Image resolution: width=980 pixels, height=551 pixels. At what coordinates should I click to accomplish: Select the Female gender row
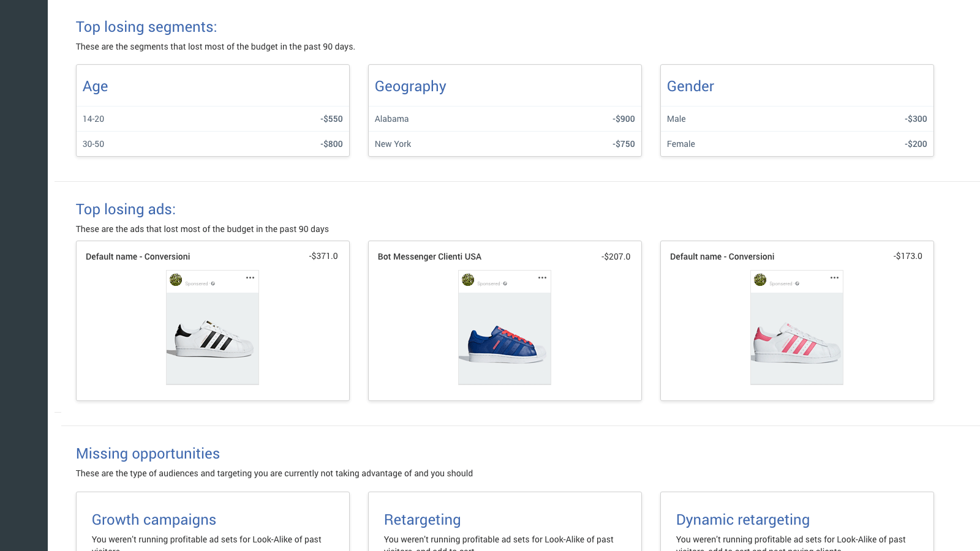click(797, 144)
